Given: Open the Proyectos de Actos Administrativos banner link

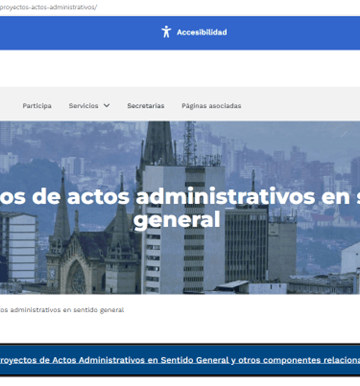Looking at the screenshot, I should [180, 360].
